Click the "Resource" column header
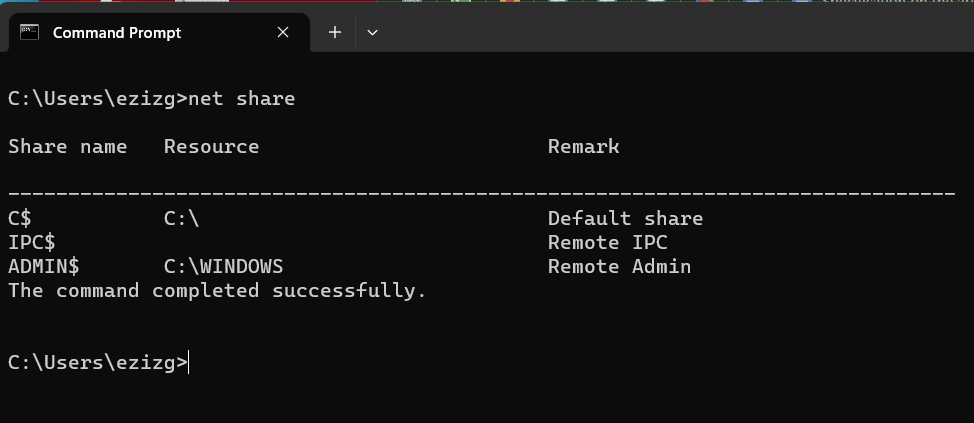This screenshot has height=423, width=974. (211, 146)
